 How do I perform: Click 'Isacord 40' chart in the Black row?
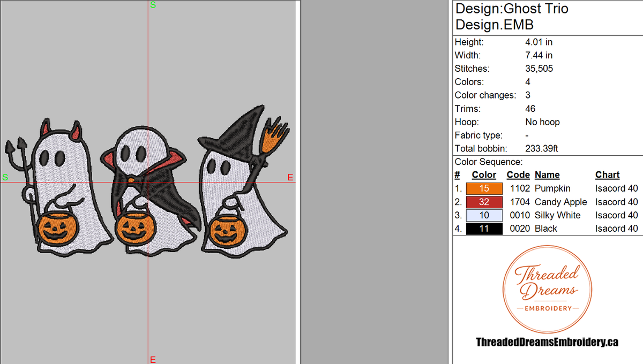617,229
